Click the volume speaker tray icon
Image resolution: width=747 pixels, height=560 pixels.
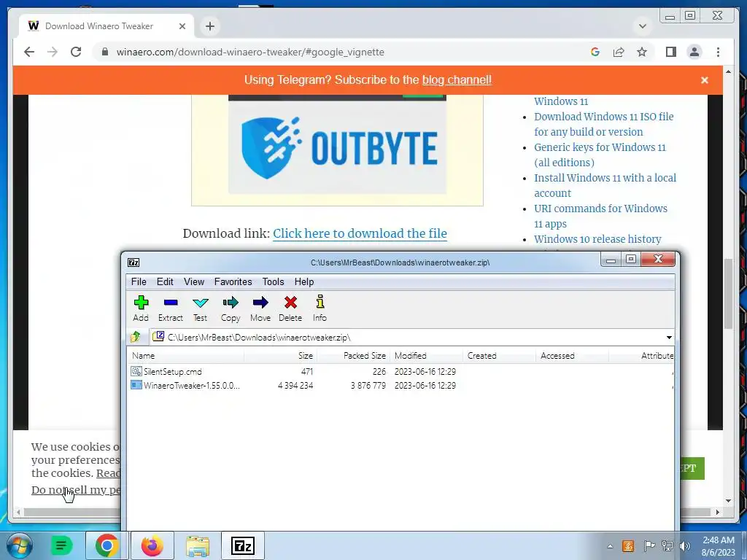(685, 546)
